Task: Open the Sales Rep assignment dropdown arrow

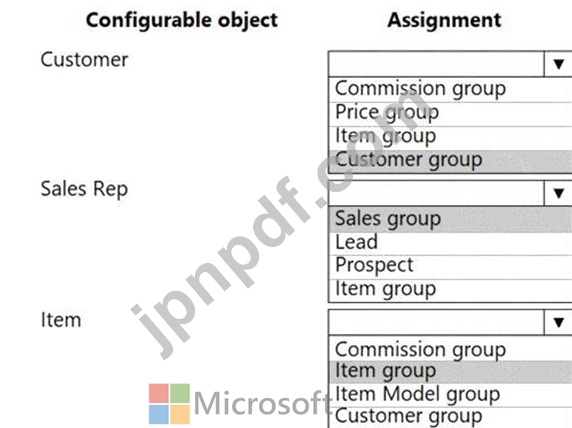Action: (x=558, y=193)
